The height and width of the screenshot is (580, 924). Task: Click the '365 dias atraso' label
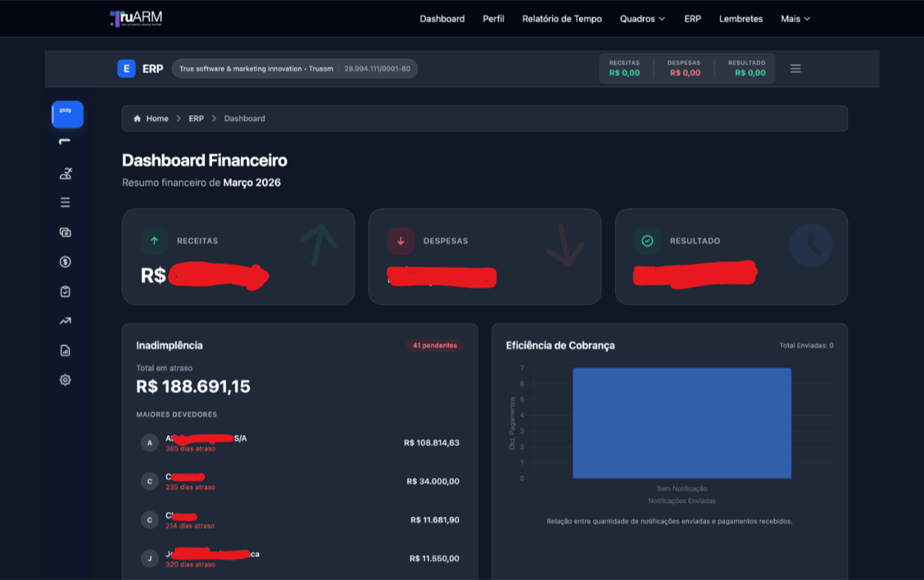(190, 449)
